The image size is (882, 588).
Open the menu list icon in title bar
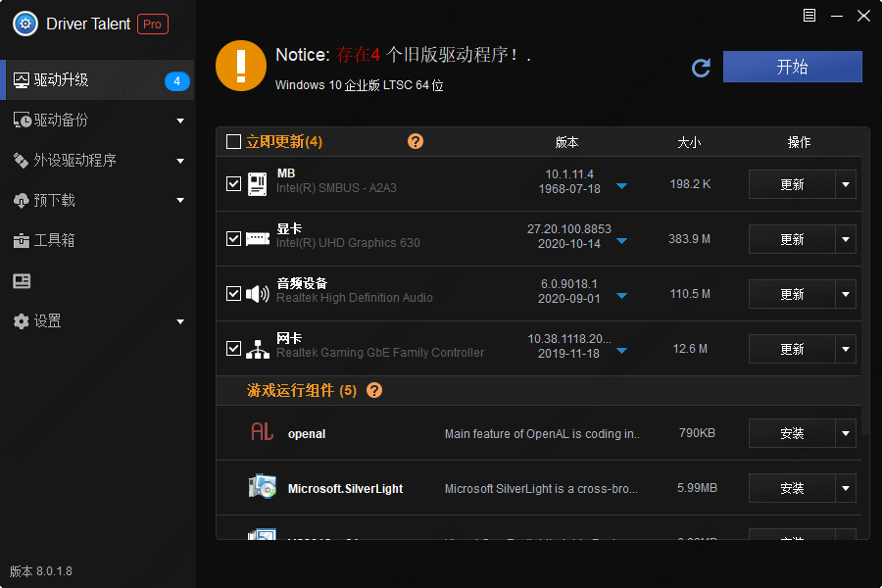[x=808, y=16]
